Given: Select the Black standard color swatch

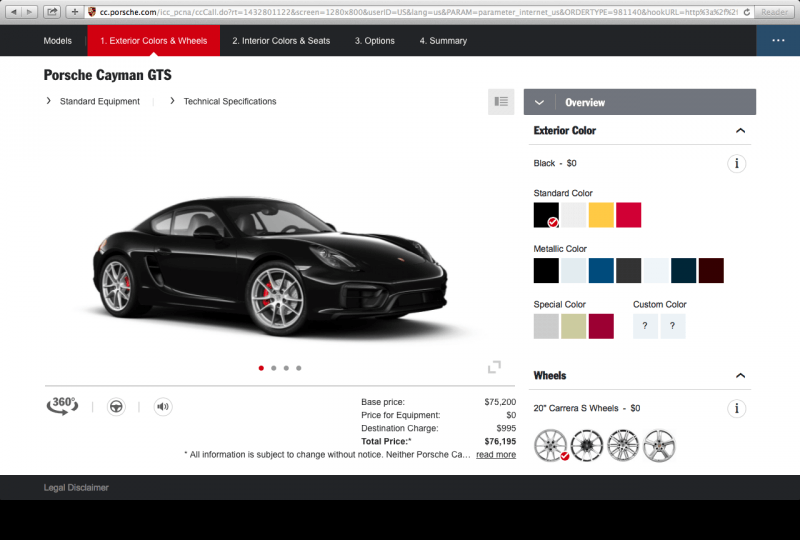Looking at the screenshot, I should pos(546,215).
